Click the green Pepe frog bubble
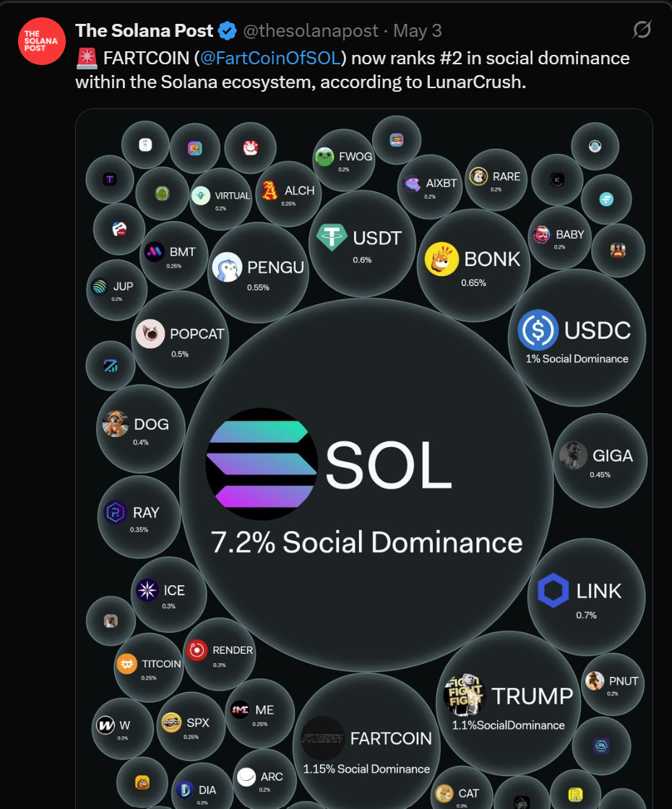Screen dimensions: 672x809 [x=163, y=194]
